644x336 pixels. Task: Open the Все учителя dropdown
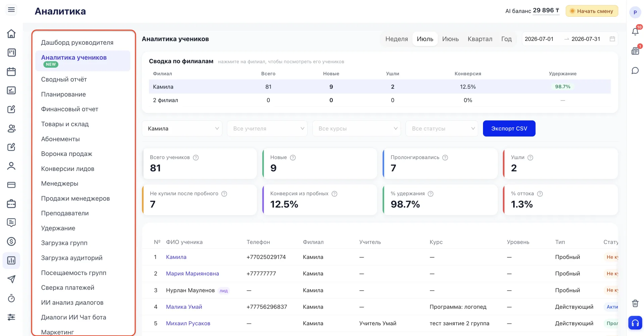[x=267, y=128]
